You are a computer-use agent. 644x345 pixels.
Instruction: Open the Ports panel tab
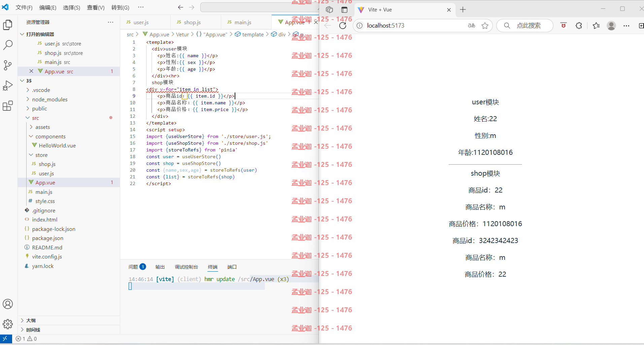pos(232,267)
